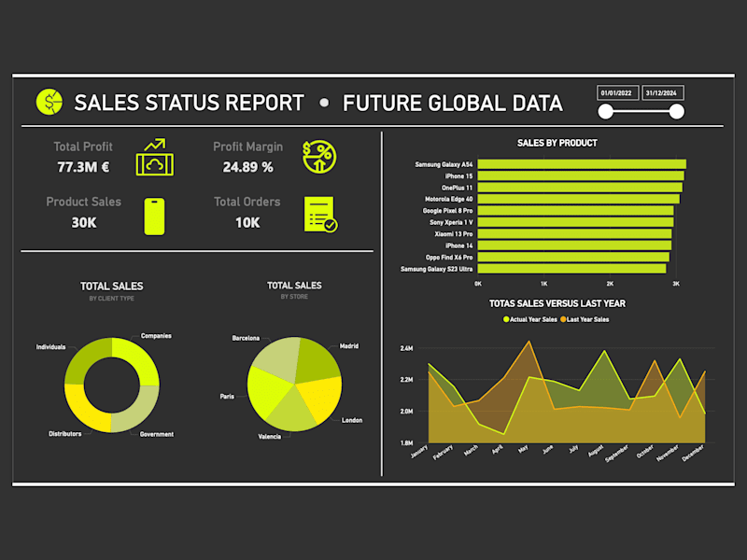Click the December axis label
Viewport: 747px width, 560px height.
tap(693, 454)
